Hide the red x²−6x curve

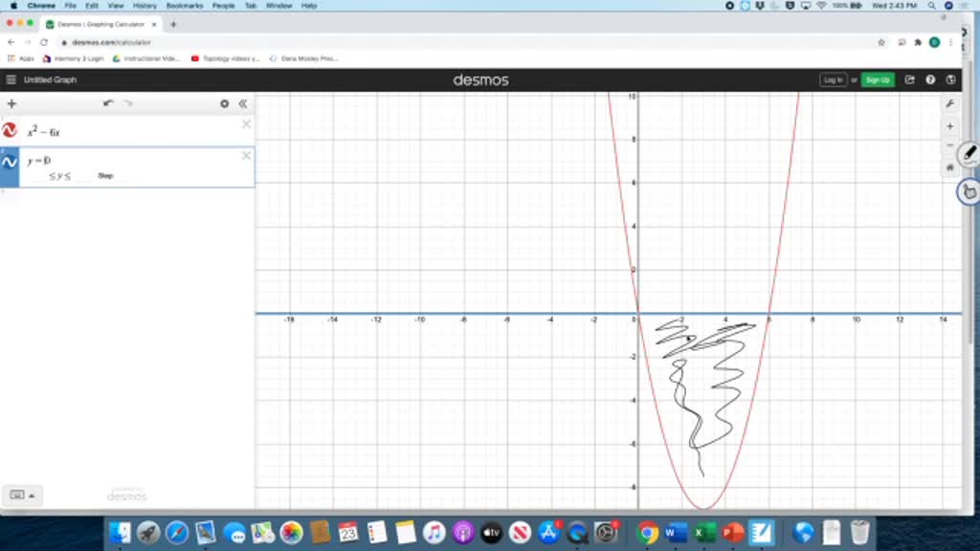point(10,130)
